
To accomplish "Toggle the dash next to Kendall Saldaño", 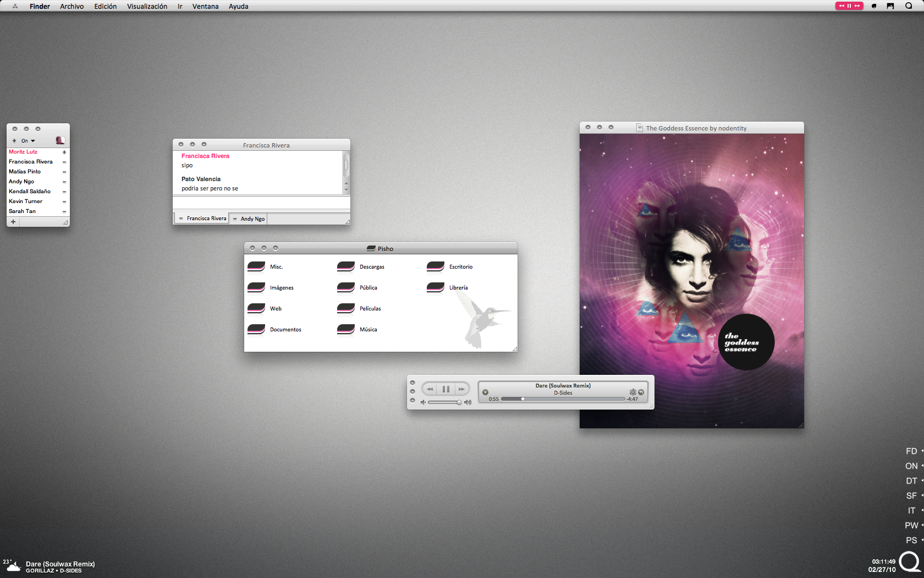I will (64, 192).
